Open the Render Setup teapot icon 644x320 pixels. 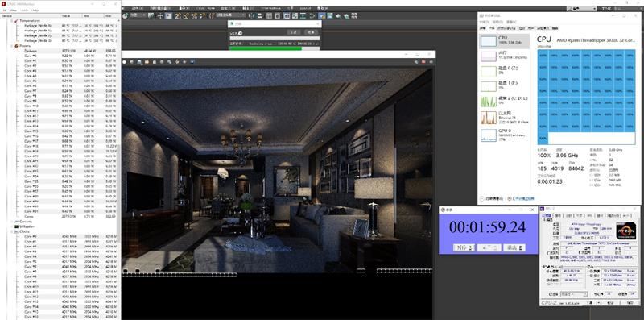338,15
